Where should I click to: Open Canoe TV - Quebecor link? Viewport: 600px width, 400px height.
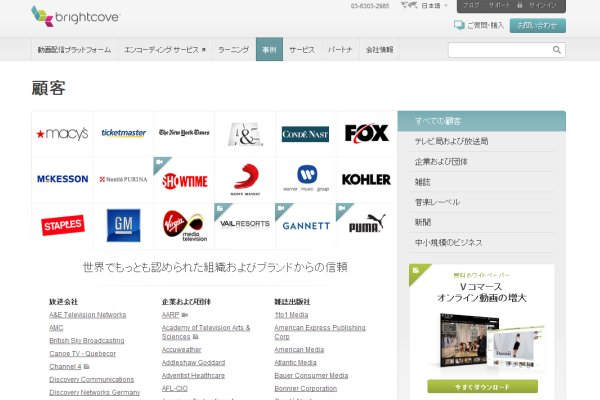(x=82, y=354)
